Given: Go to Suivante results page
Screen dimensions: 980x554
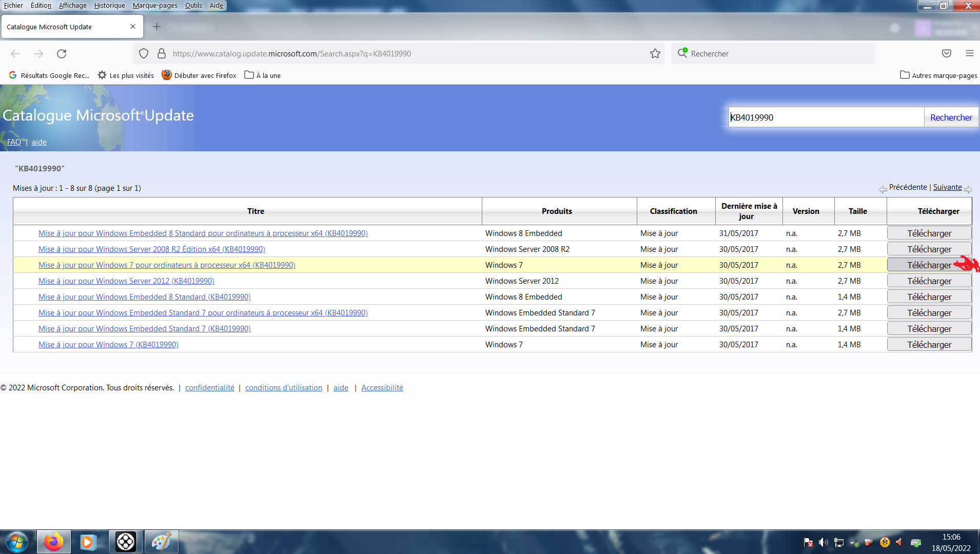Looking at the screenshot, I should [x=947, y=187].
